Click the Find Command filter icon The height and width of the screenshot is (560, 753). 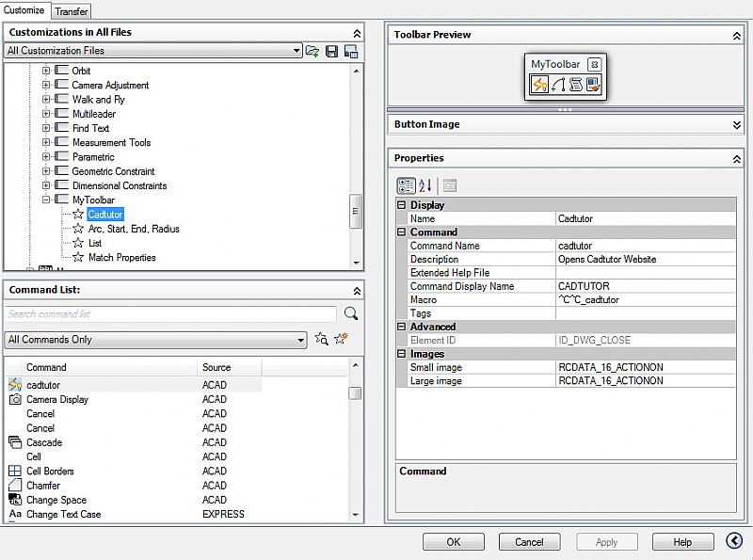pos(322,340)
